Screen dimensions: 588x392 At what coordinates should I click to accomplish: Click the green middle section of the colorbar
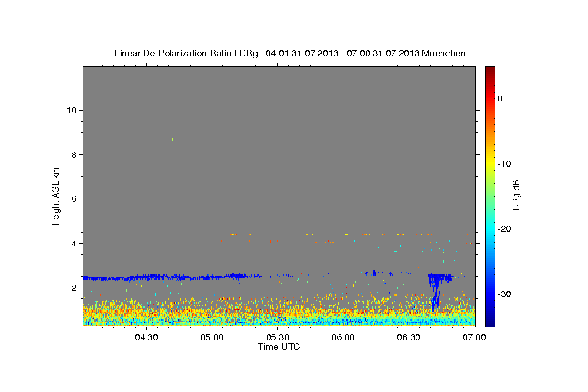[490, 196]
